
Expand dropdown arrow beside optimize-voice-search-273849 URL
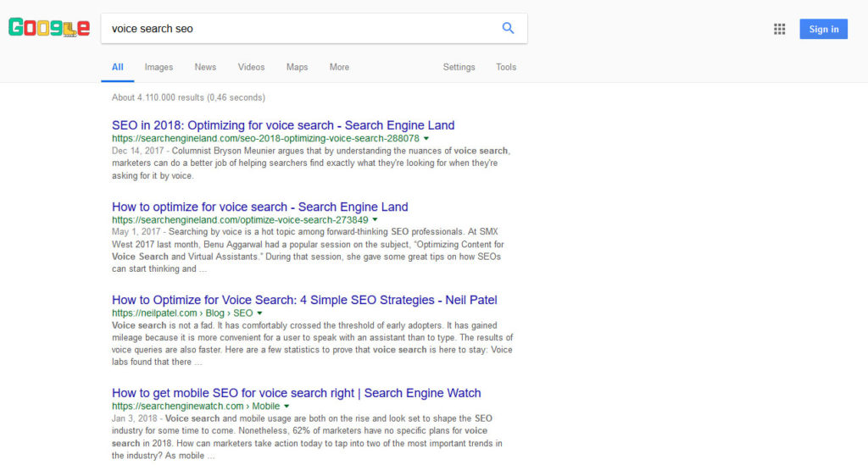pyautogui.click(x=375, y=219)
